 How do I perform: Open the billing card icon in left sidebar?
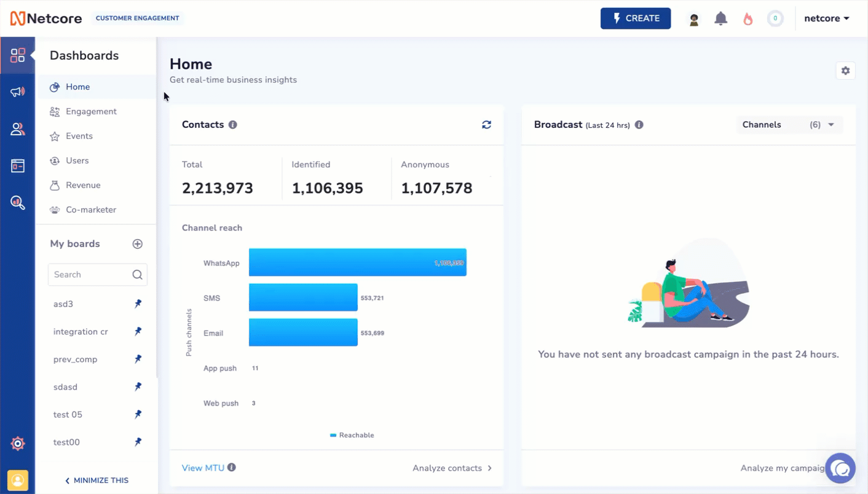tap(18, 165)
